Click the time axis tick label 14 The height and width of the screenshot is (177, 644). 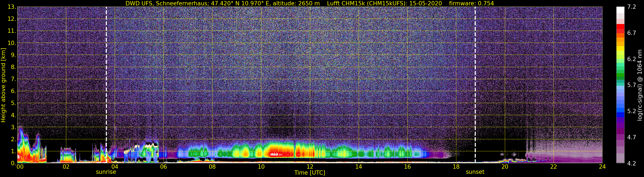coord(358,167)
